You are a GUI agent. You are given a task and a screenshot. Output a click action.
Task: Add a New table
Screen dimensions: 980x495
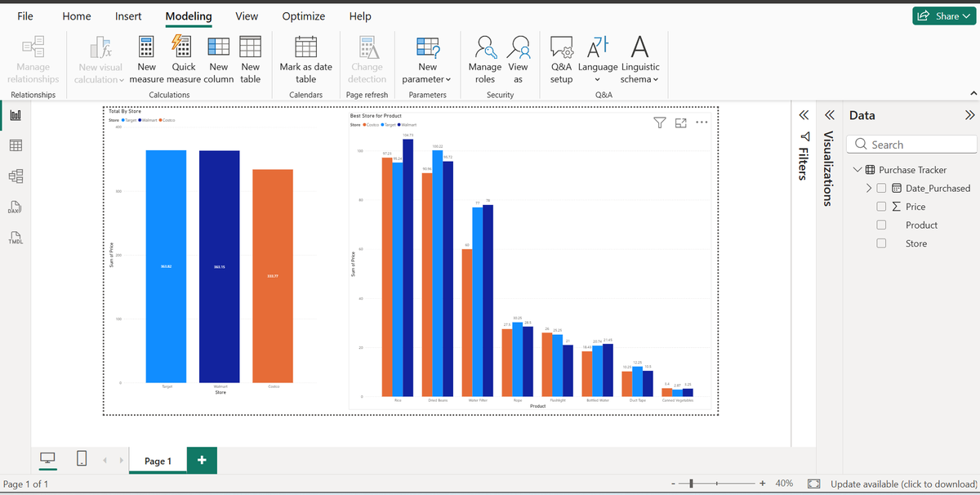click(x=251, y=59)
